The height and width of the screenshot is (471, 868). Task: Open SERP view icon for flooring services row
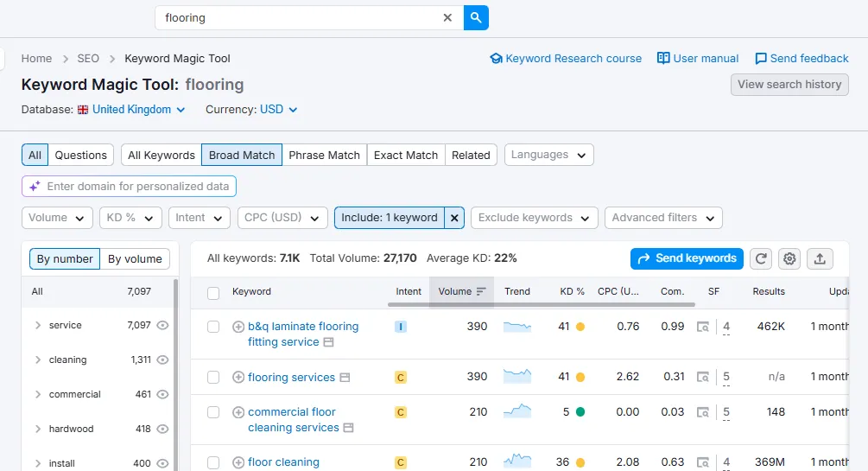702,378
